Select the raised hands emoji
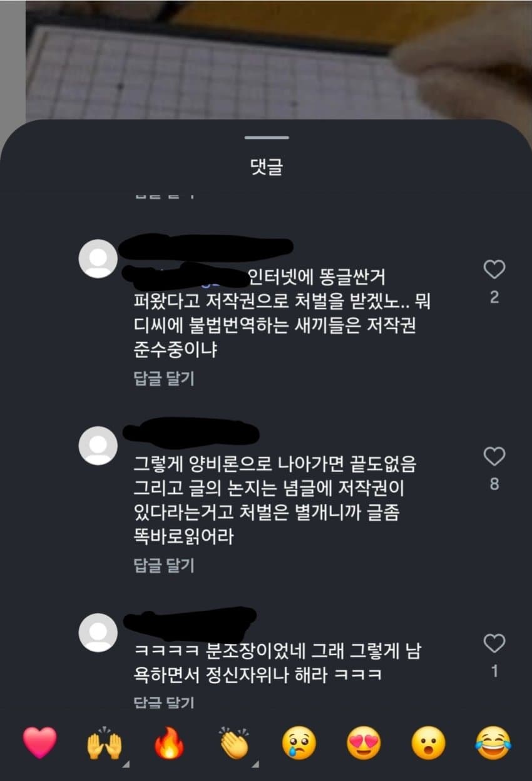The height and width of the screenshot is (781, 532). tap(105, 743)
